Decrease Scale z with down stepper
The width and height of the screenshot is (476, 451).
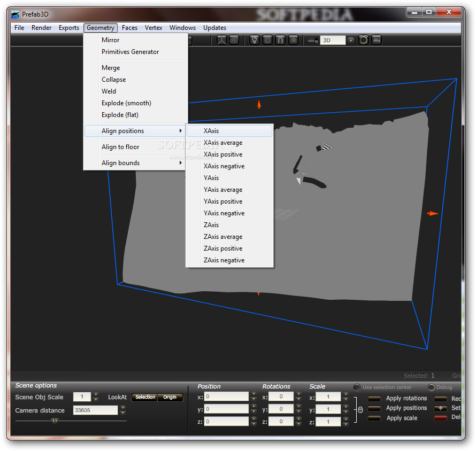[346, 424]
